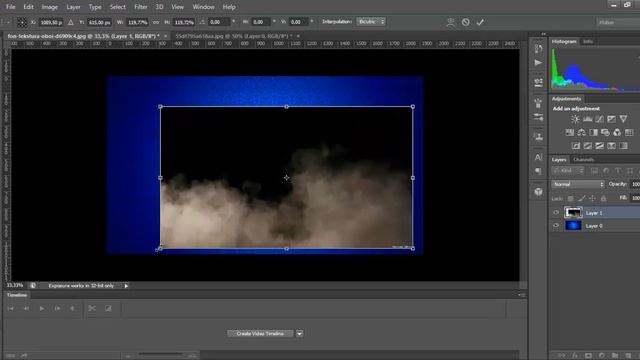Hide Layer 1 with eye icon
Viewport: 640px width, 360px height.
[556, 213]
